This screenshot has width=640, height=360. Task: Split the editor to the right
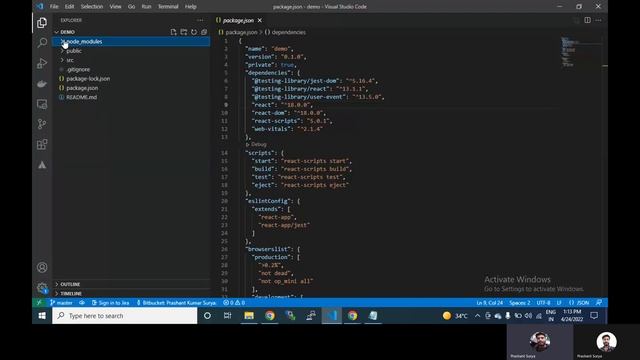point(587,20)
